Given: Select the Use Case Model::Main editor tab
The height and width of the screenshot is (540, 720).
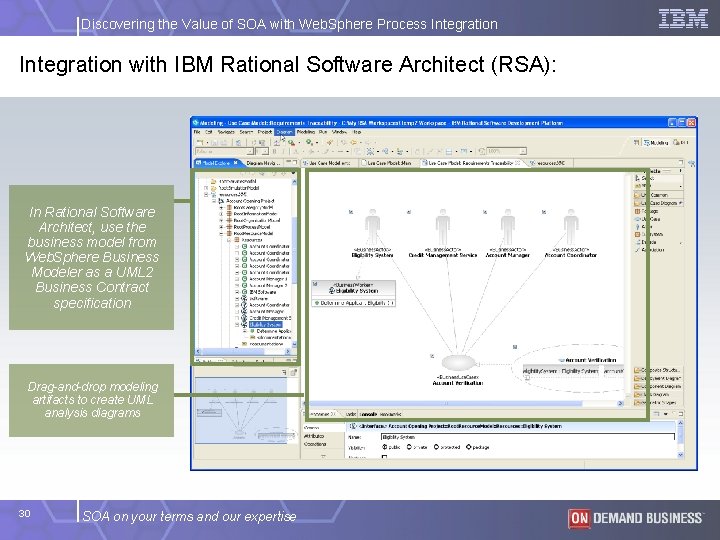Looking at the screenshot, I should coord(389,163).
